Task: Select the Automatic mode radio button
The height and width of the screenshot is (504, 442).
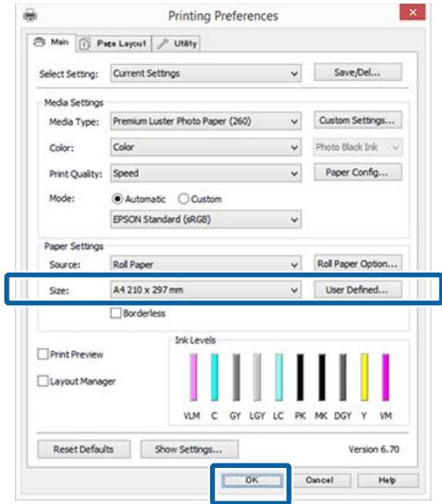Action: coord(139,199)
